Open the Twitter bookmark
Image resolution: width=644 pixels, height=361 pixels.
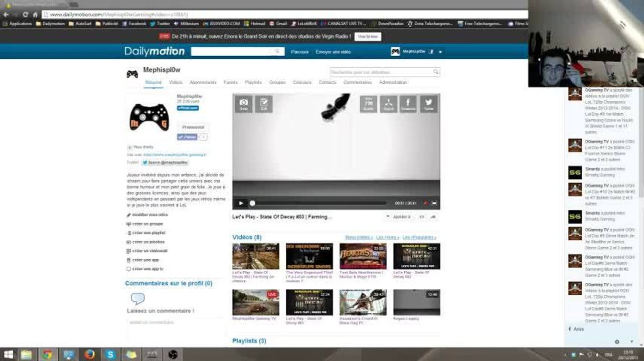[160, 24]
